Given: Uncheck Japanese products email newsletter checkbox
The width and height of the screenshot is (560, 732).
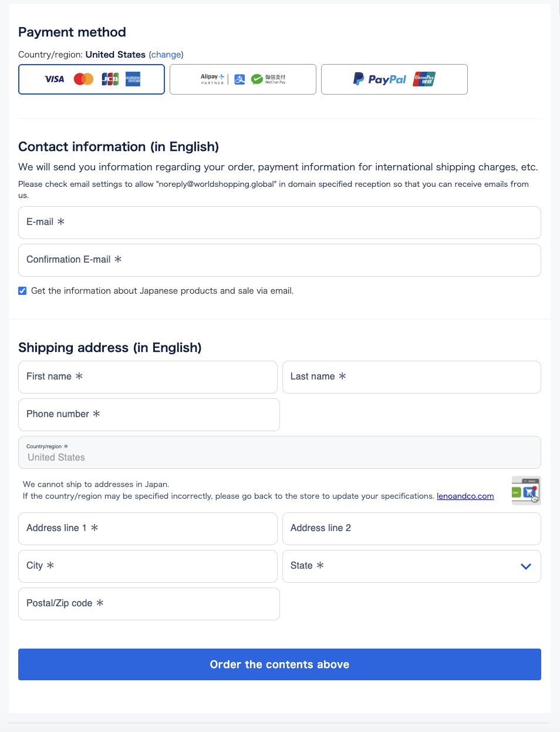Looking at the screenshot, I should click(x=22, y=291).
